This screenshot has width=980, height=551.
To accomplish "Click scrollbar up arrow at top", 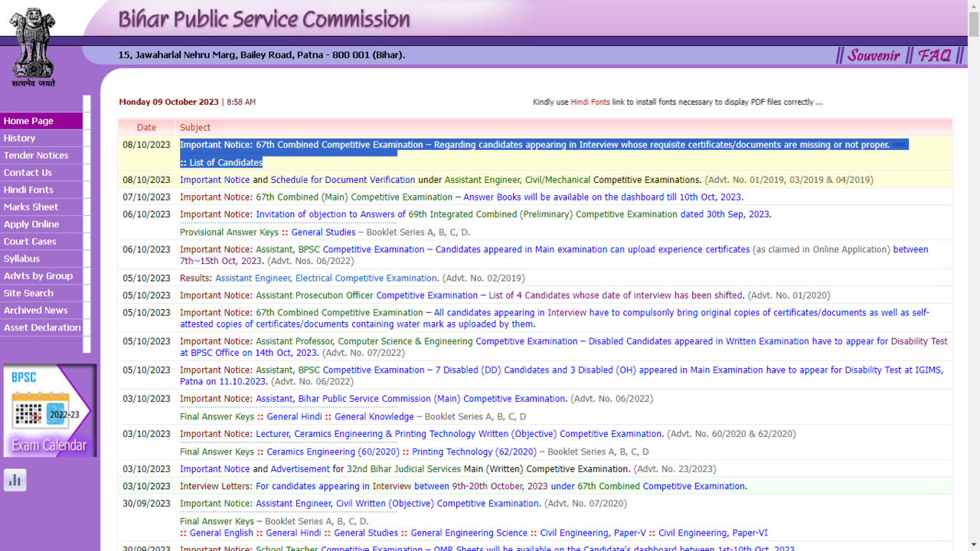I will 974,5.
